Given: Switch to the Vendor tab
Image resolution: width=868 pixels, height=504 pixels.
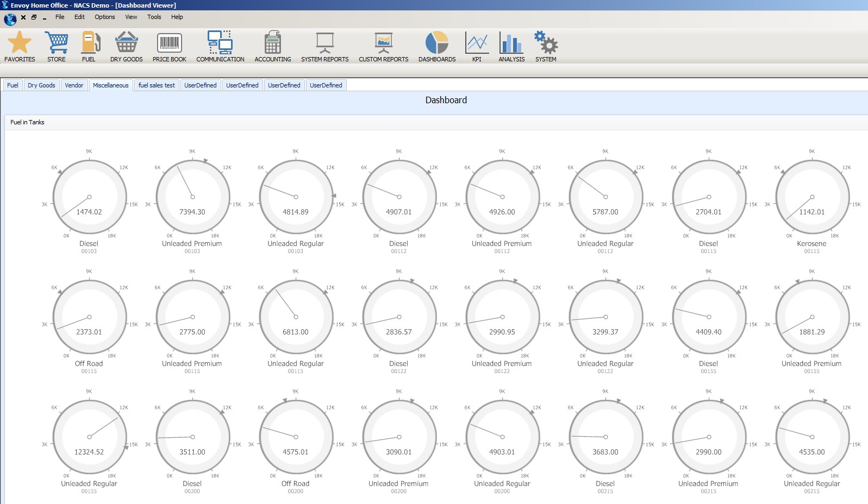Looking at the screenshot, I should pyautogui.click(x=74, y=85).
